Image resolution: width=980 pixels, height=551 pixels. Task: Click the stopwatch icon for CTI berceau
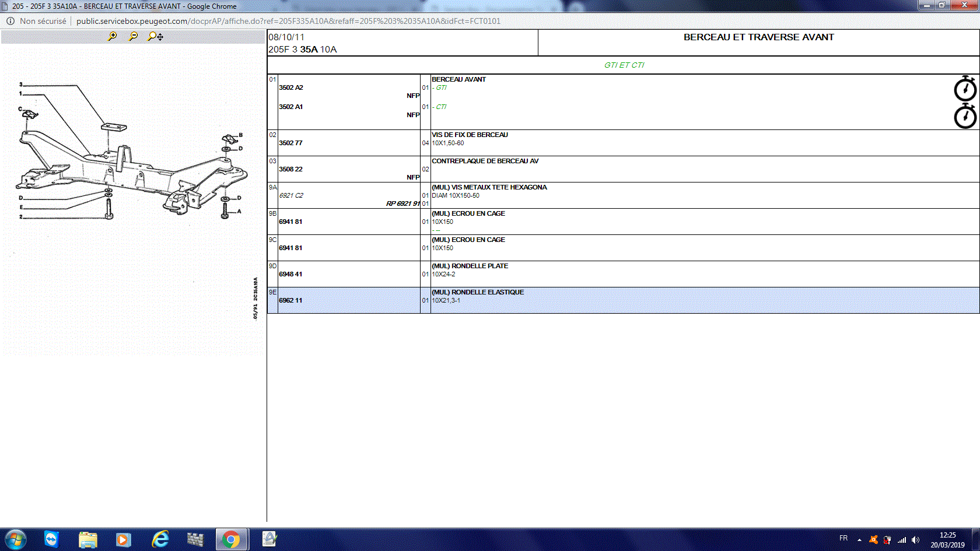click(965, 116)
